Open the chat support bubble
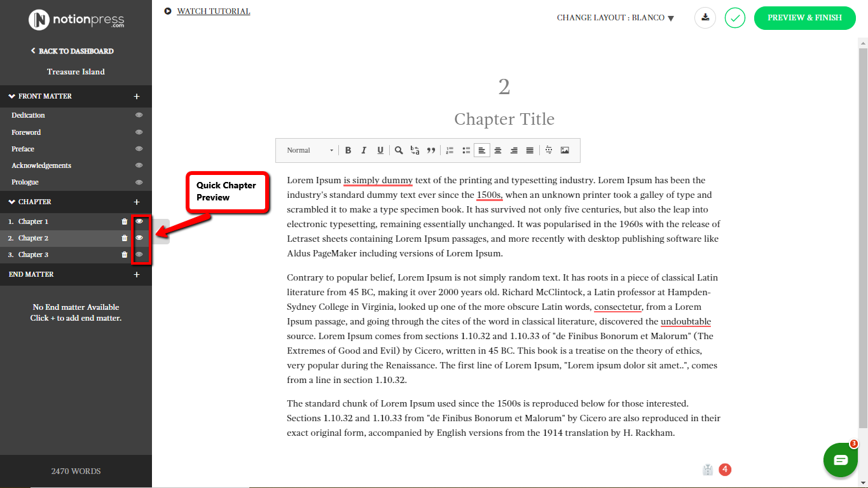868x488 pixels. (840, 460)
